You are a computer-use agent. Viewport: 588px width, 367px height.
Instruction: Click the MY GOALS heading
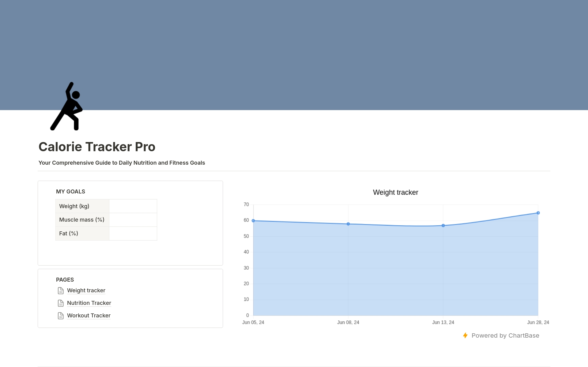point(70,192)
